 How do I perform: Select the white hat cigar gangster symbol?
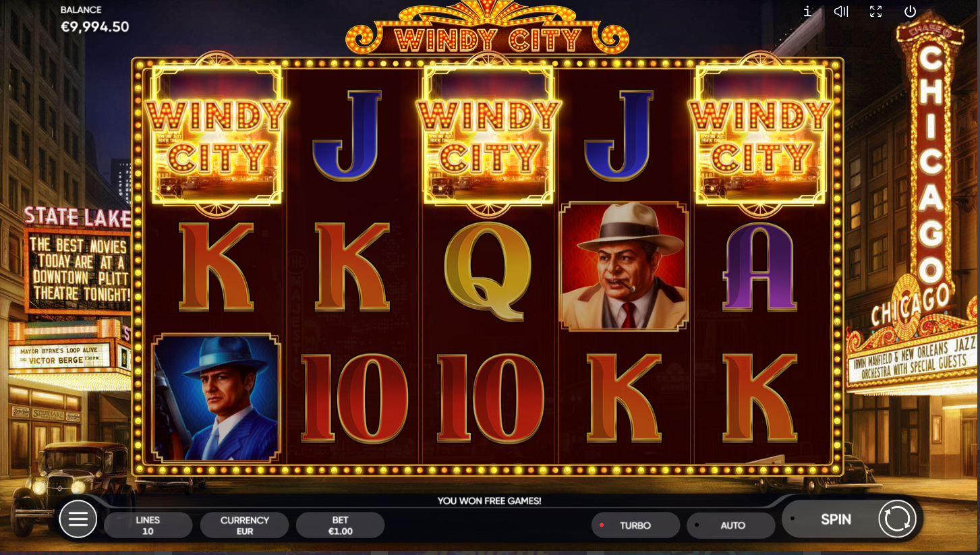point(623,266)
